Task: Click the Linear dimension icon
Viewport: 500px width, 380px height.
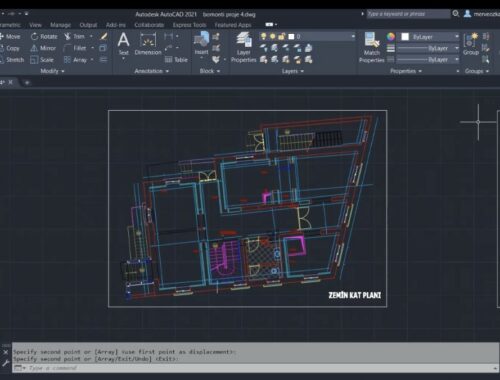Action: tap(168, 36)
